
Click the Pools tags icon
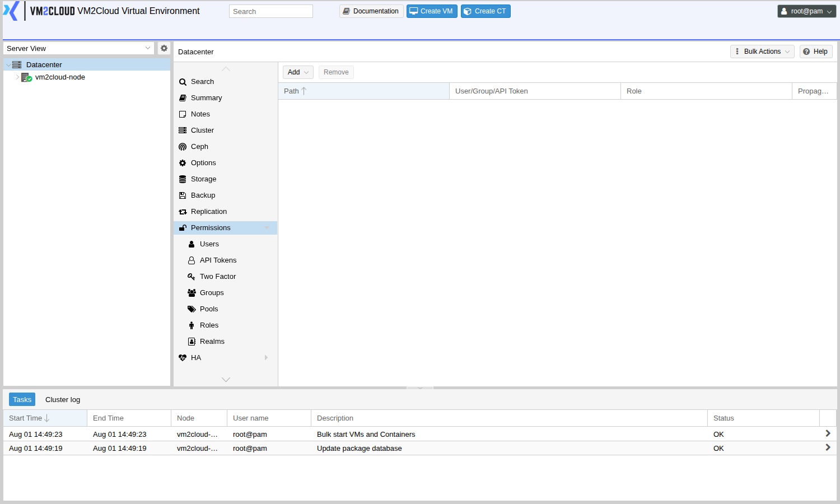tap(192, 309)
